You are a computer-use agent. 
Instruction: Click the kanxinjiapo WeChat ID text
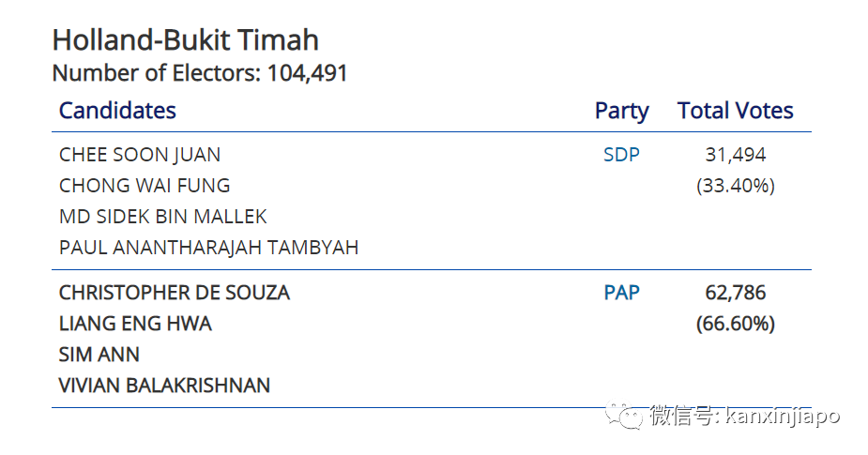784,416
